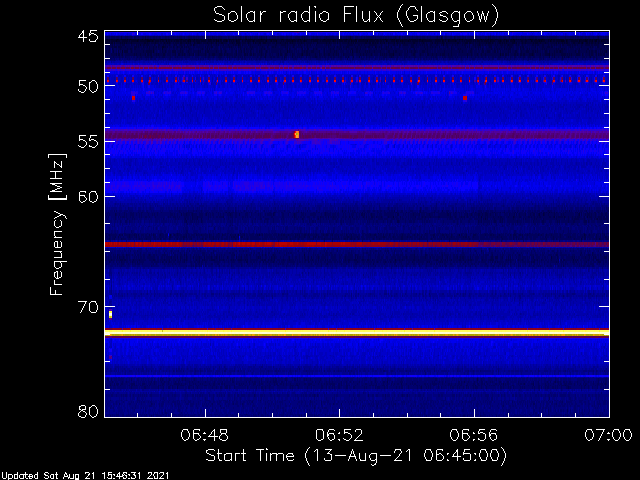The width and height of the screenshot is (640, 480).
Task: Click the red square marker after 06:56
Action: tap(465, 98)
